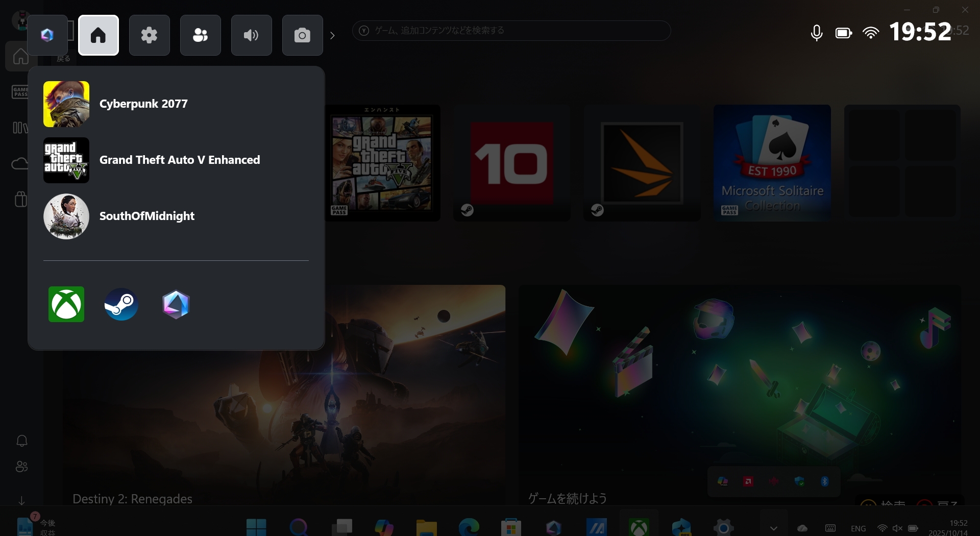
Task: Open the capture camera icon in the top bar
Action: (x=302, y=35)
